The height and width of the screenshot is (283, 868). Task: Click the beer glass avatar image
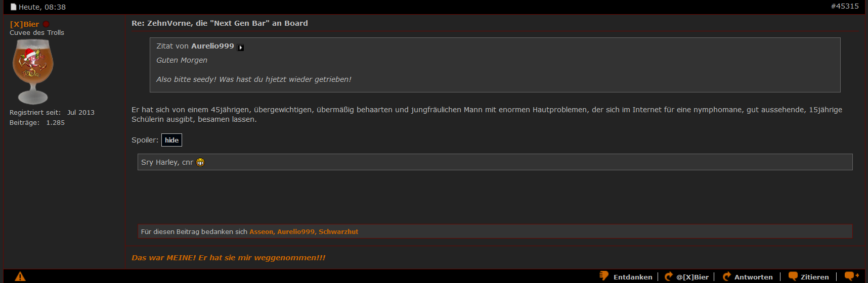(33, 71)
